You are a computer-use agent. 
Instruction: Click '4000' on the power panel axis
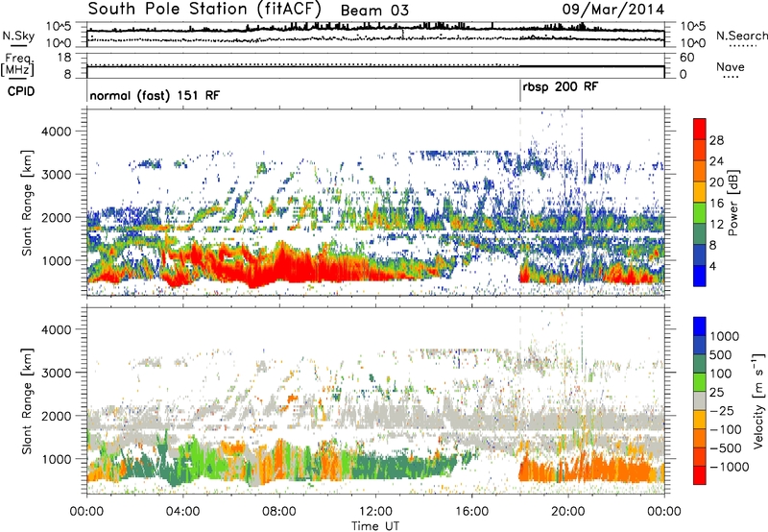(x=57, y=132)
